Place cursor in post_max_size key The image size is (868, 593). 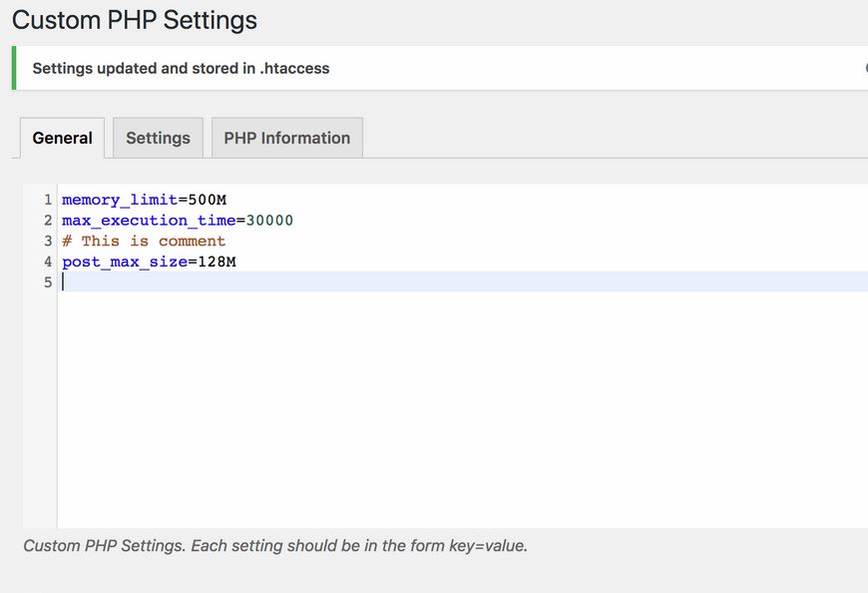click(125, 262)
